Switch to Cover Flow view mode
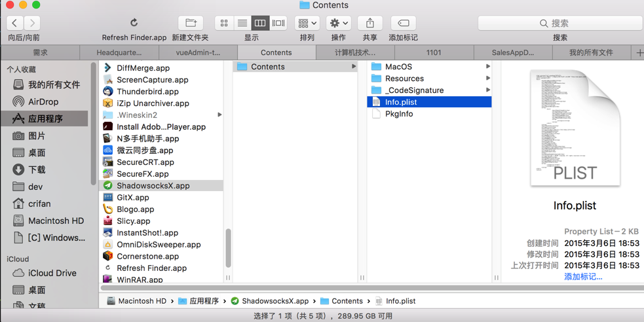644x322 pixels. click(278, 23)
